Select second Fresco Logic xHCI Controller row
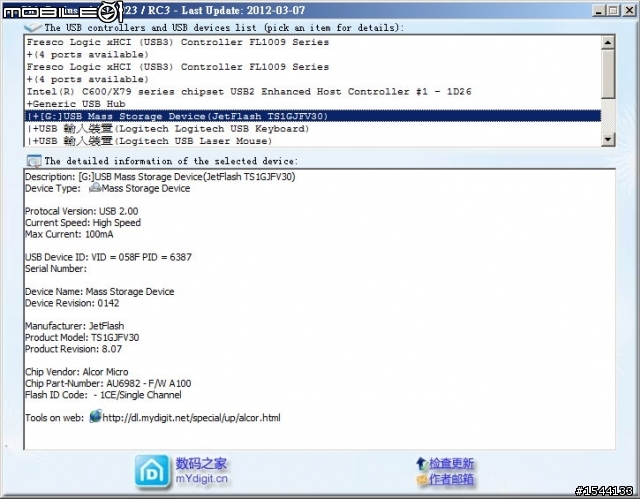Image resolution: width=640 pixels, height=499 pixels. pos(312,67)
